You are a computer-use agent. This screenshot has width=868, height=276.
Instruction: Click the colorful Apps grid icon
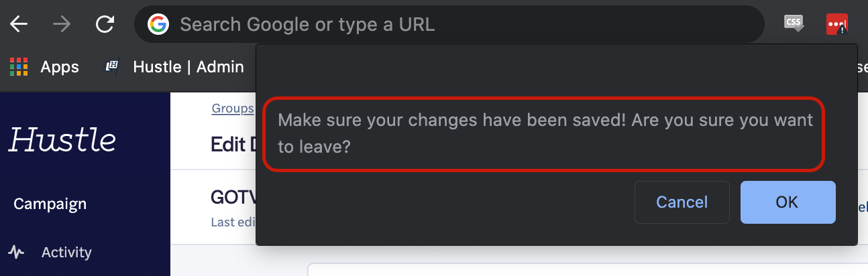click(x=19, y=67)
